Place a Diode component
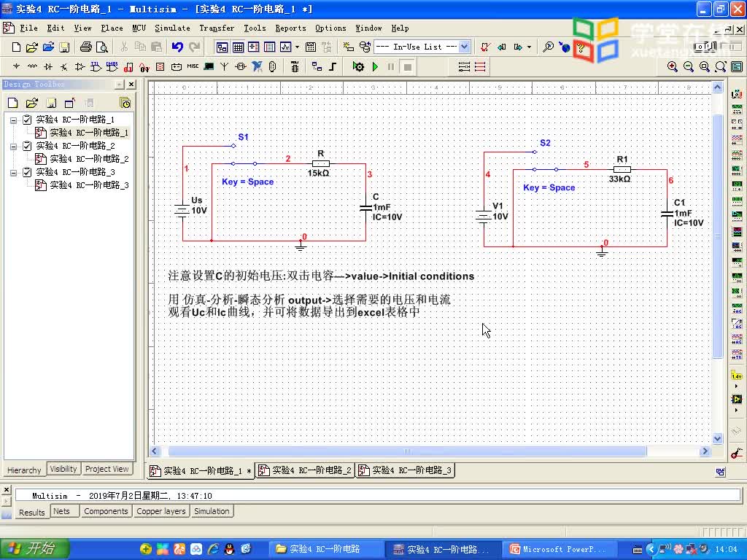Screen dimensions: 747x560 [x=48, y=66]
